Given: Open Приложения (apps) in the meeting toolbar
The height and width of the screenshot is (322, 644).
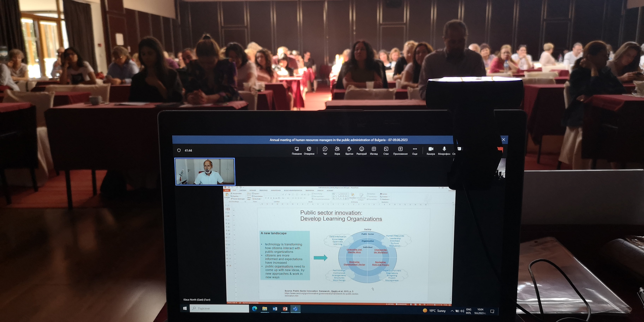Looking at the screenshot, I should coord(400,151).
